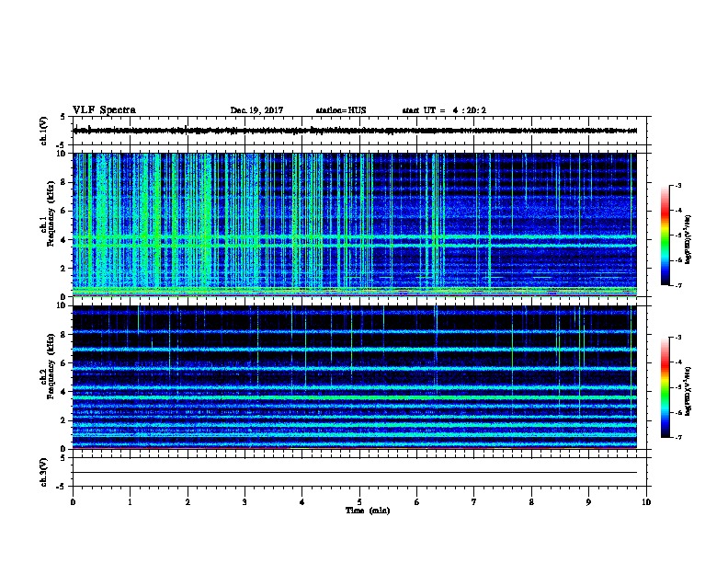Click the "station=HUS" label

point(341,110)
